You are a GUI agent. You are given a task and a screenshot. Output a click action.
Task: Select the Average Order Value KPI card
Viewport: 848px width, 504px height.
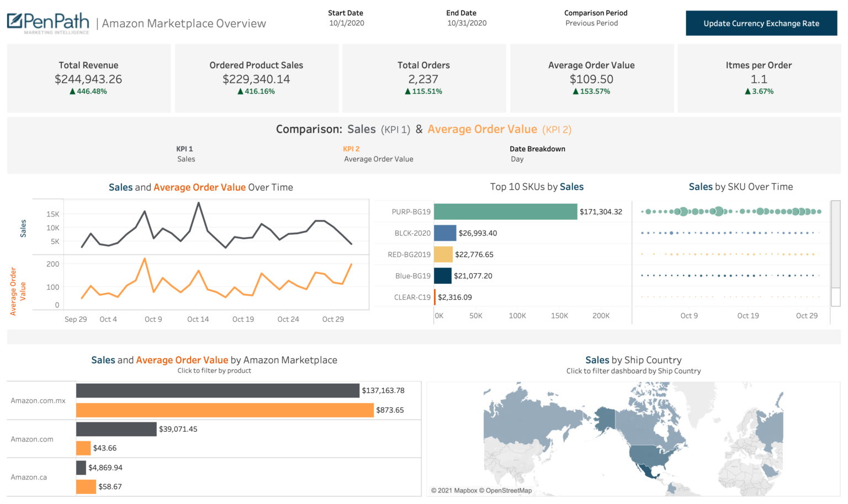[591, 77]
